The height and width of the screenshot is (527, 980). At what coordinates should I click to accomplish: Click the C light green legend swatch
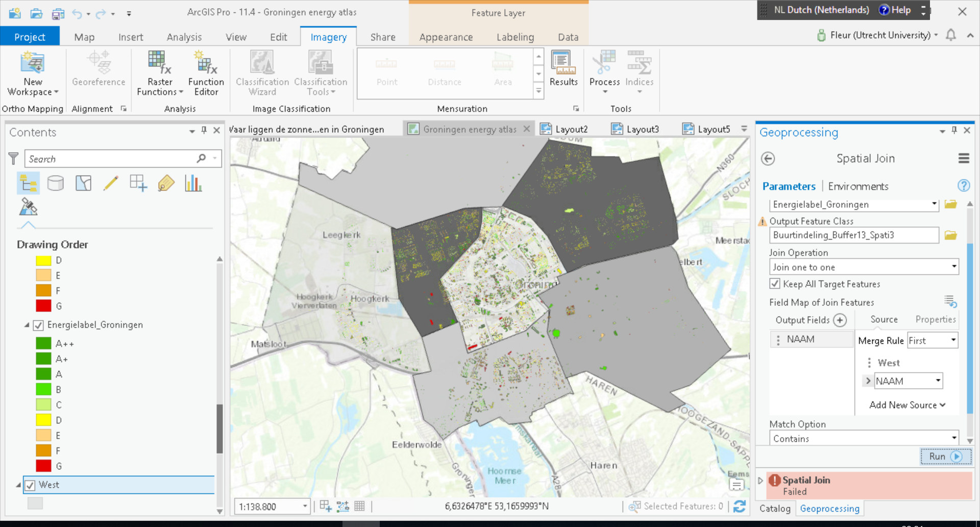43,404
